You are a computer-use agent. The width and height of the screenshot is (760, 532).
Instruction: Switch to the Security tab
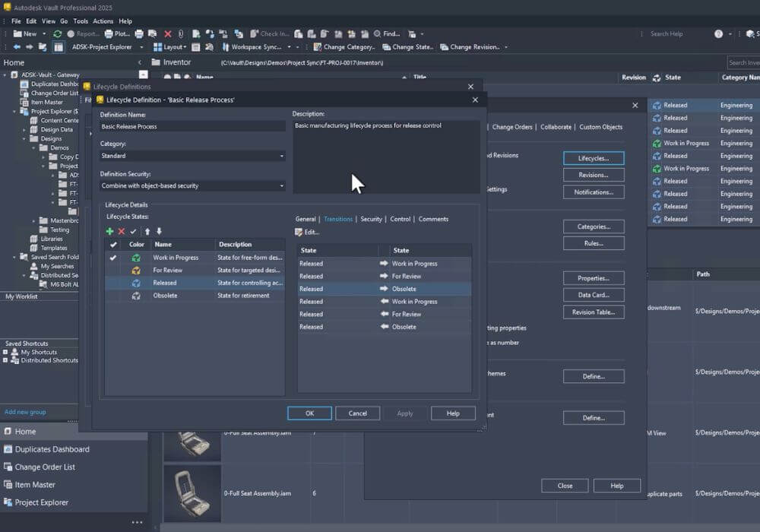coord(371,219)
